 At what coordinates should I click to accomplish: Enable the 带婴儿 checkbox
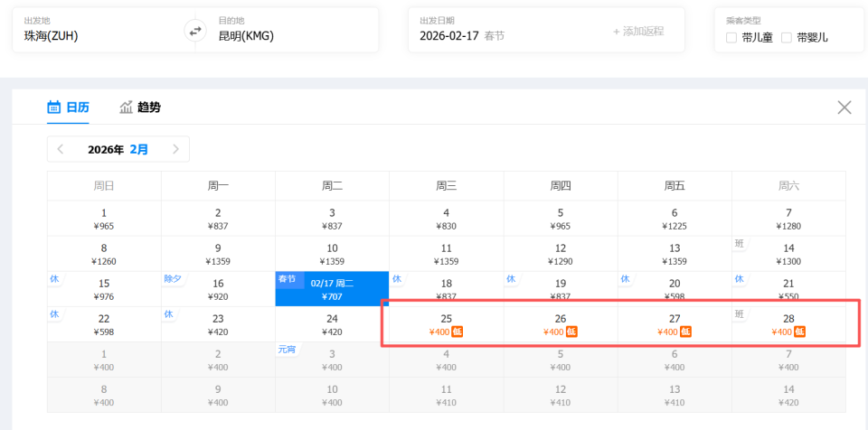pos(787,38)
